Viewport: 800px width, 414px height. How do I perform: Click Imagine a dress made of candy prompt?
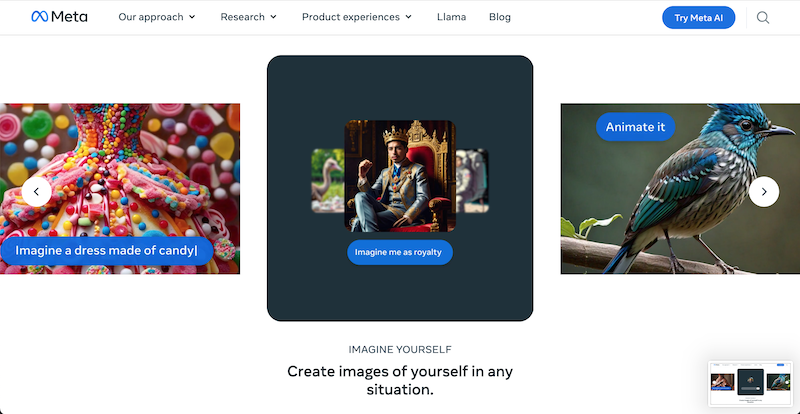tap(106, 251)
